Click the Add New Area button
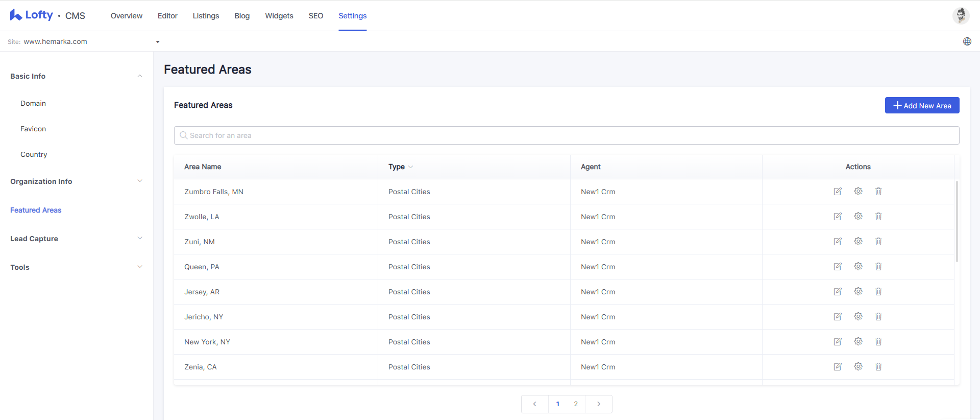This screenshot has height=420, width=980. click(x=922, y=105)
